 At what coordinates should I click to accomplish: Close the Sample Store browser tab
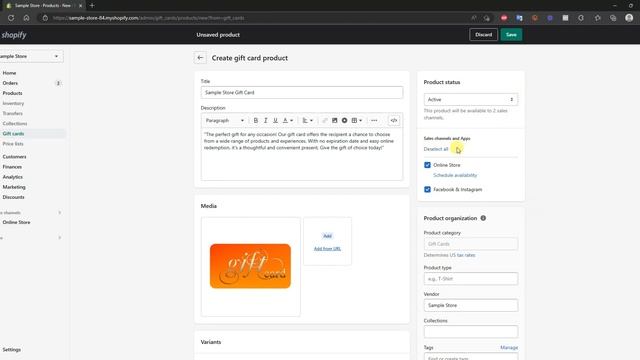(80, 6)
